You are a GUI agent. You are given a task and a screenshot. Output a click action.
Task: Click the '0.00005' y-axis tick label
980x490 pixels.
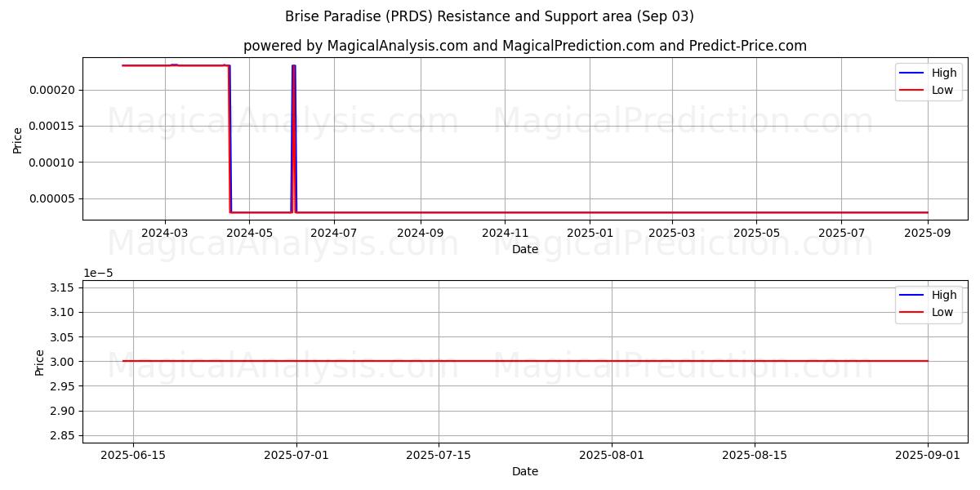pos(52,198)
